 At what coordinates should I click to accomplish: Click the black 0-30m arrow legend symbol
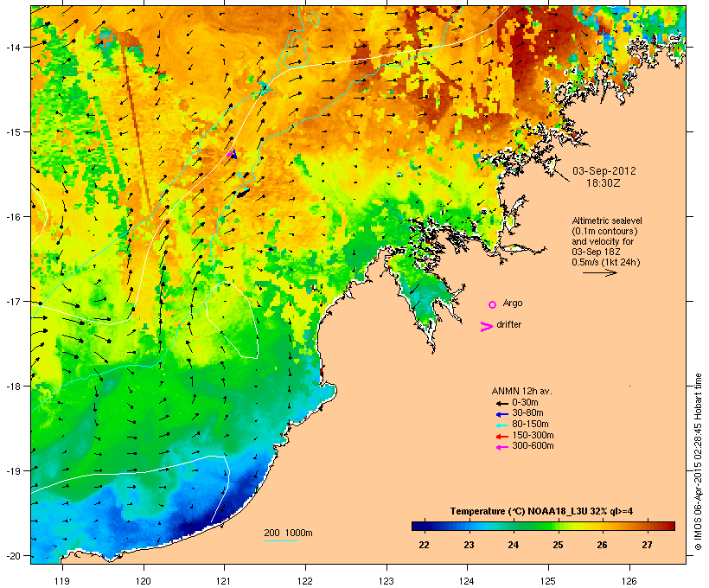pos(501,403)
